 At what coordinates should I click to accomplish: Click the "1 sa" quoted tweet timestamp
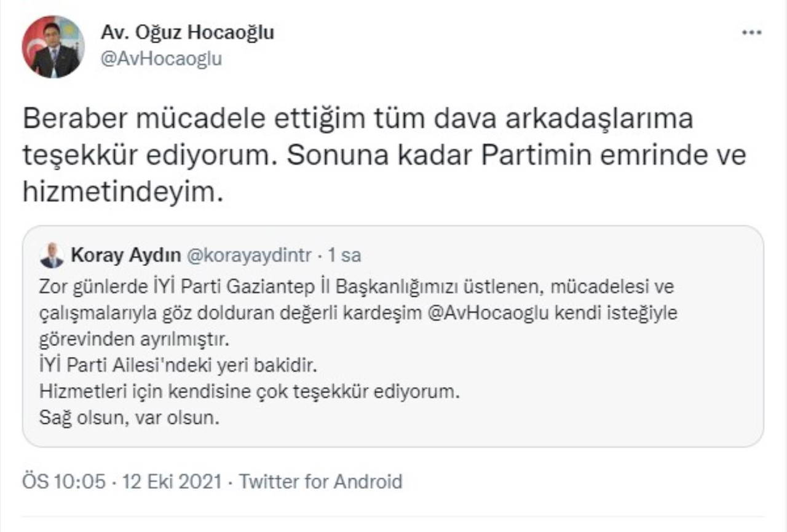click(x=345, y=255)
